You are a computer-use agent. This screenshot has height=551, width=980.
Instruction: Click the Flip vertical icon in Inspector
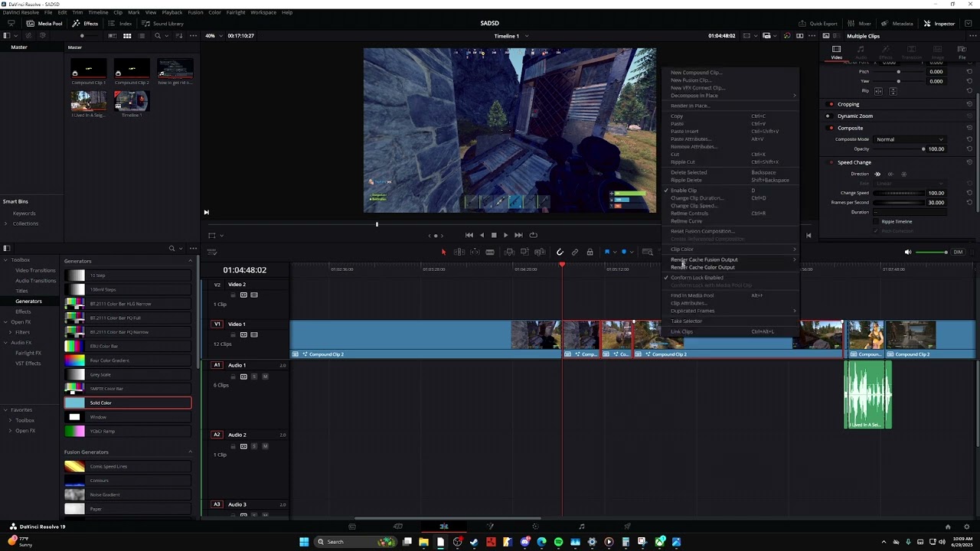893,91
